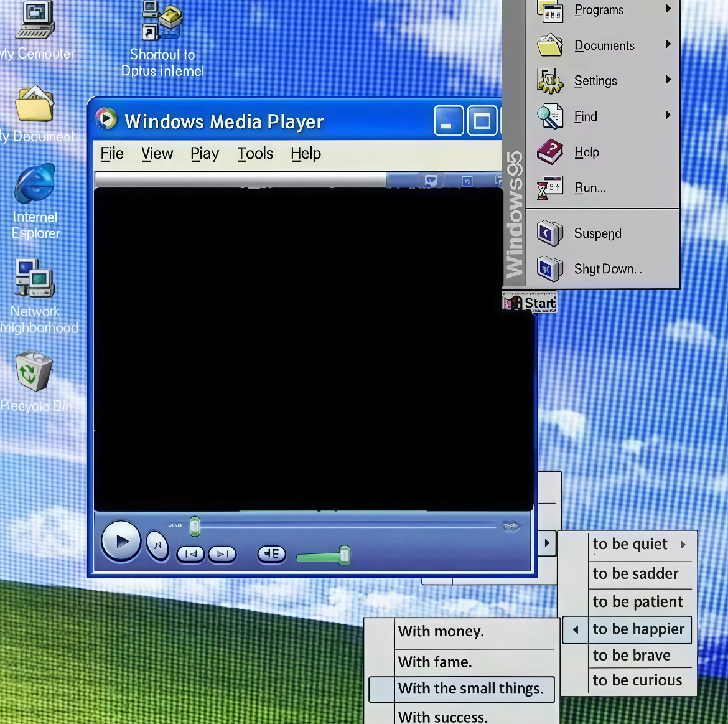Image resolution: width=728 pixels, height=724 pixels.
Task: Click the small stop button beside Play
Action: point(157,545)
